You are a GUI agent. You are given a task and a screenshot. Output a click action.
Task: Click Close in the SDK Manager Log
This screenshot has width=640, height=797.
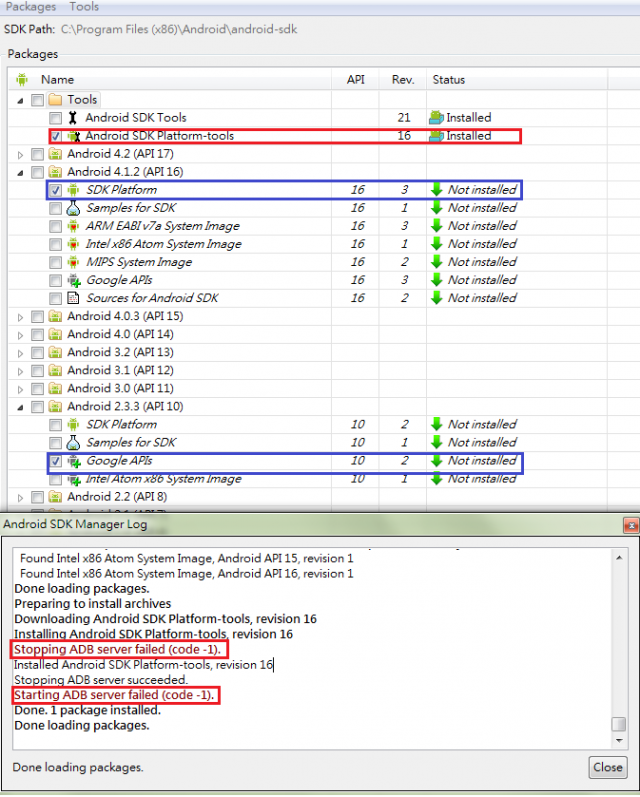pyautogui.click(x=607, y=768)
